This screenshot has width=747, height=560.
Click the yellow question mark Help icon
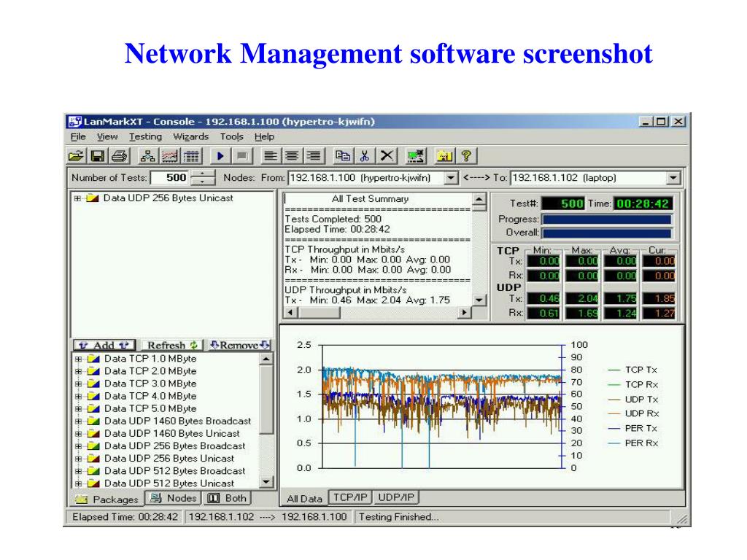[x=466, y=156]
